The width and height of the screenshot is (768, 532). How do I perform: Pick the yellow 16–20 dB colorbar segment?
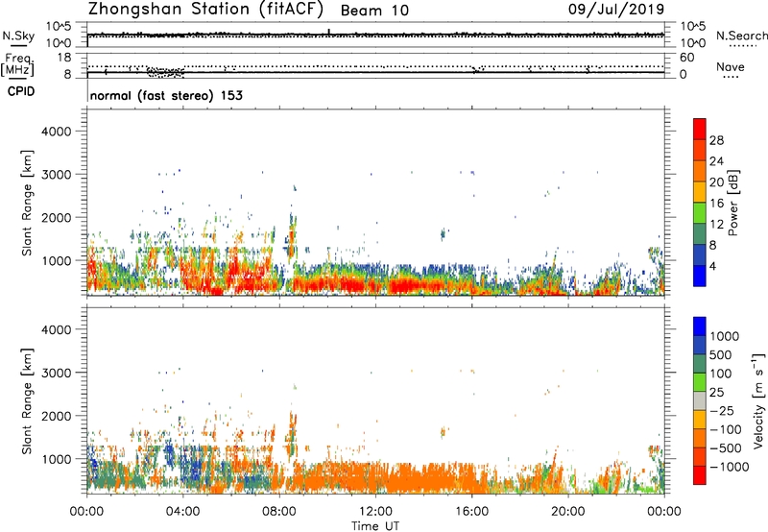click(x=700, y=192)
